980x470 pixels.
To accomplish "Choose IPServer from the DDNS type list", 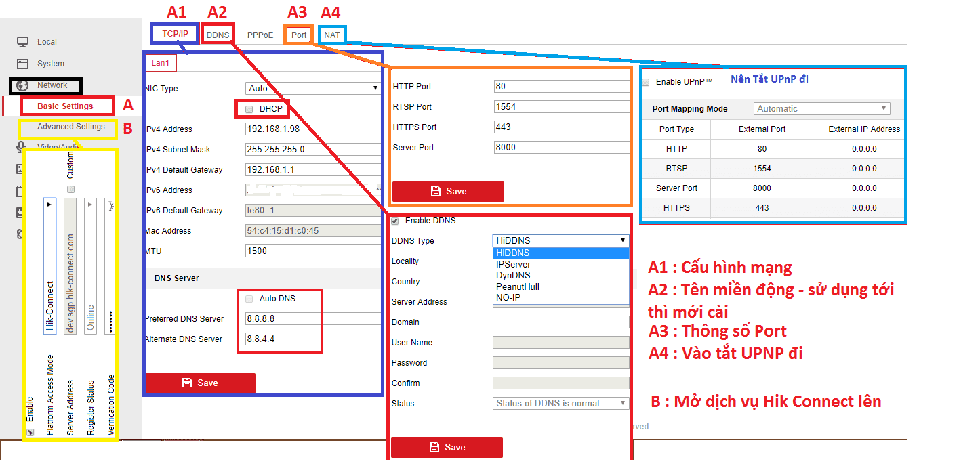I will pyautogui.click(x=561, y=264).
